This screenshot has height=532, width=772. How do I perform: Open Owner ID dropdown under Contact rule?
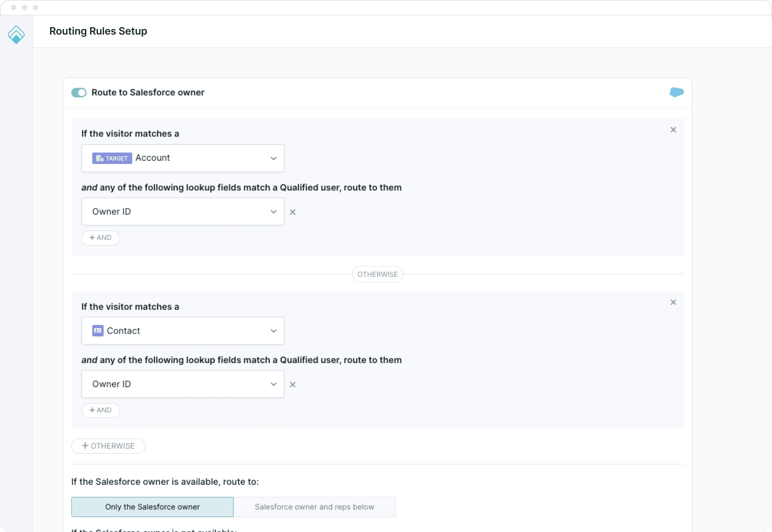click(183, 384)
